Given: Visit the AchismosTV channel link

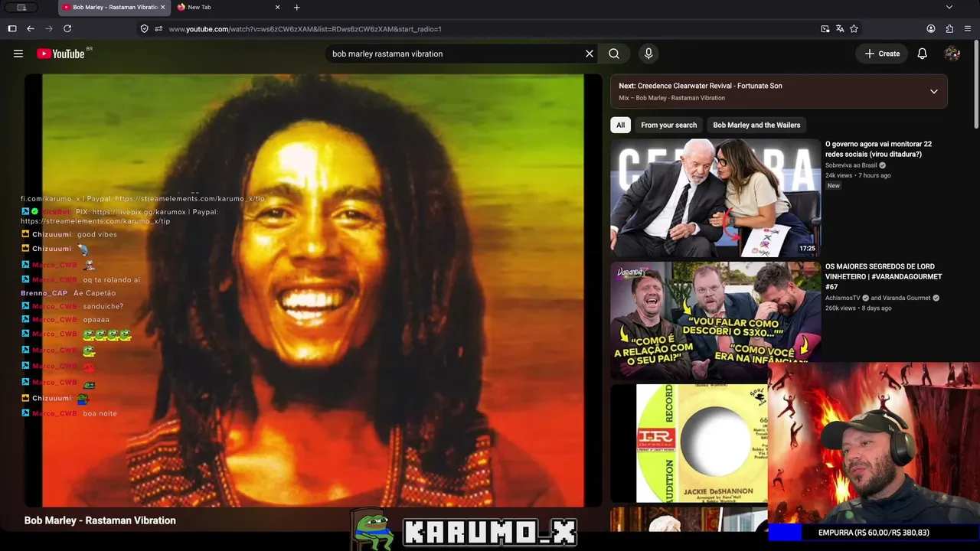Looking at the screenshot, I should 843,298.
